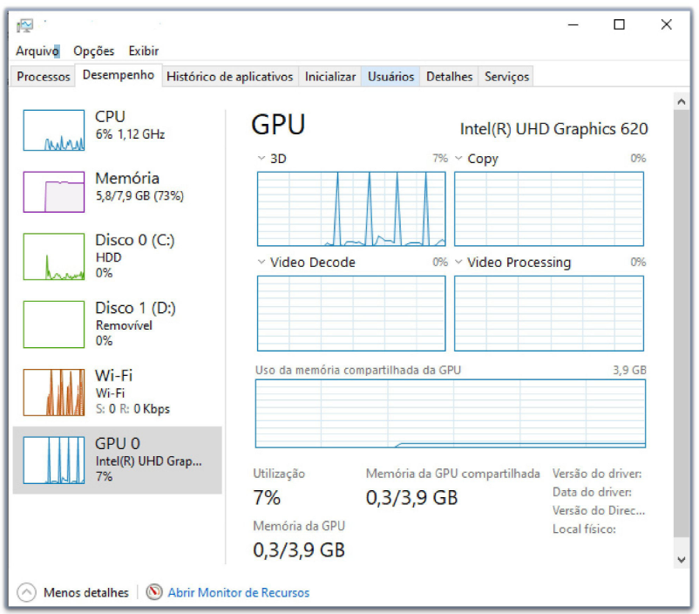This screenshot has width=699, height=614.
Task: Open the Copy engine dropdown
Action: click(x=459, y=158)
